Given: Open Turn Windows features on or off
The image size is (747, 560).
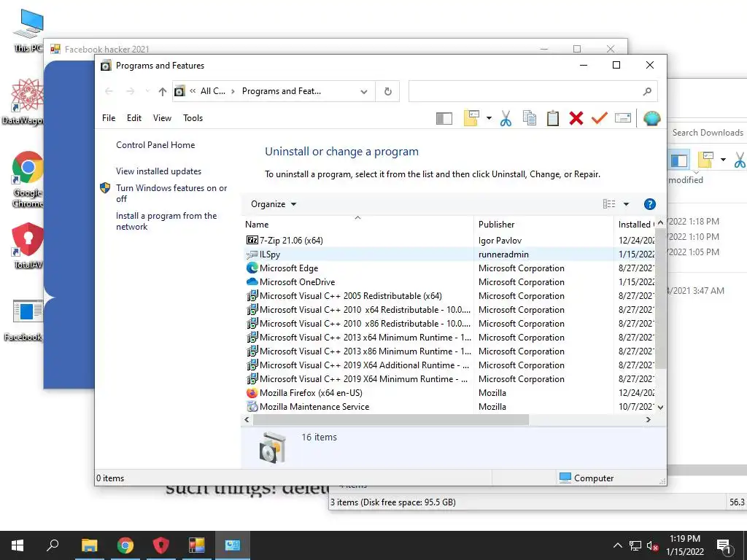Looking at the screenshot, I should (x=171, y=193).
